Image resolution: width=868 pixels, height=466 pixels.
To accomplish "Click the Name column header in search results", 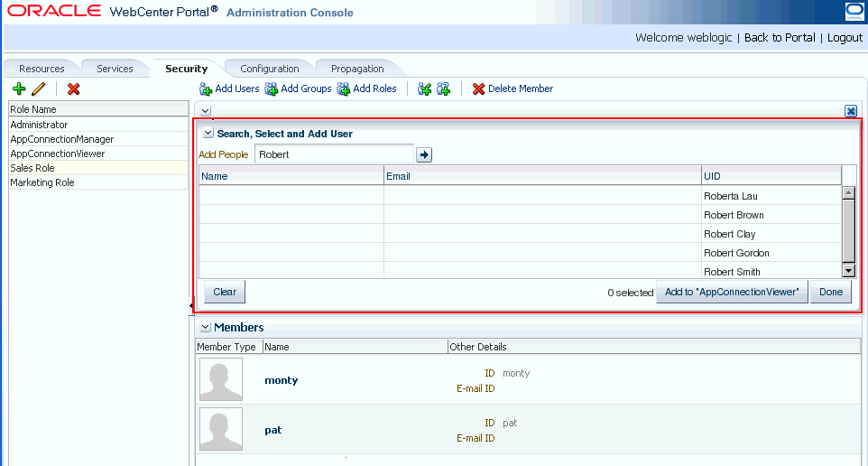I will tap(291, 176).
